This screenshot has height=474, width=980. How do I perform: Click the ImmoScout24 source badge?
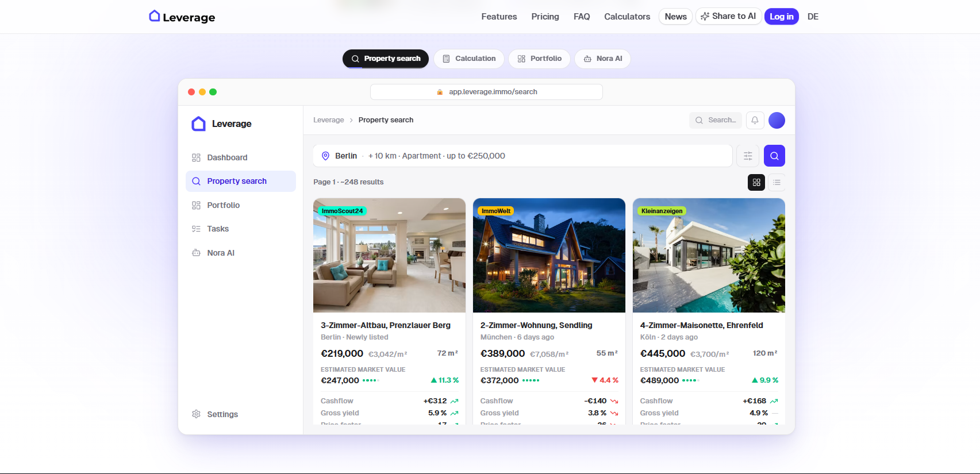[x=342, y=211]
